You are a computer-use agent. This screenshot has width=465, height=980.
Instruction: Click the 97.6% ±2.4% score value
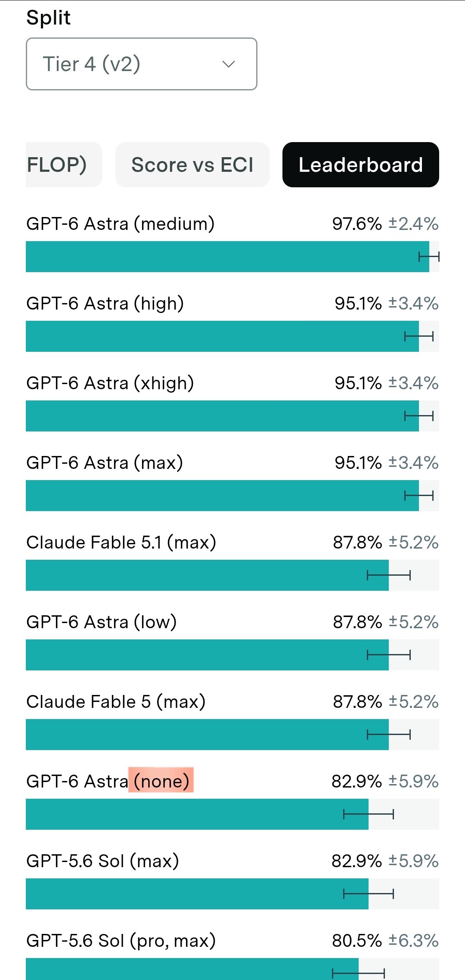click(x=385, y=224)
